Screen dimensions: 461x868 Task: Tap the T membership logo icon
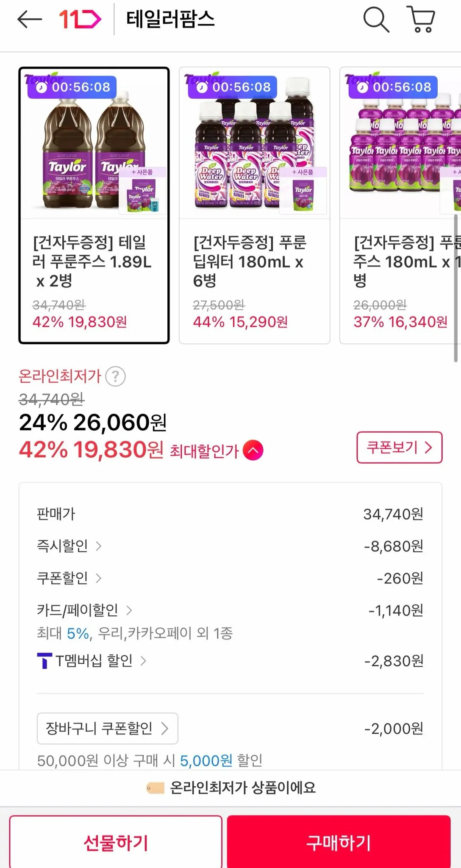(x=44, y=661)
